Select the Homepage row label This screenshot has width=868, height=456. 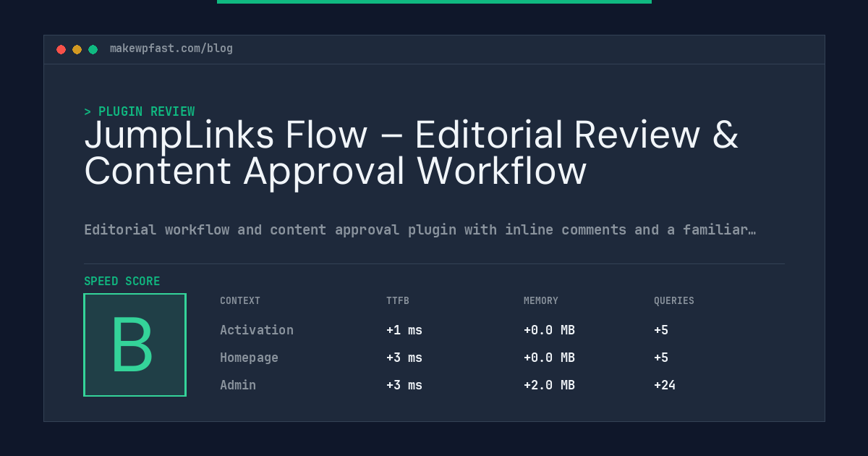pyautogui.click(x=249, y=358)
